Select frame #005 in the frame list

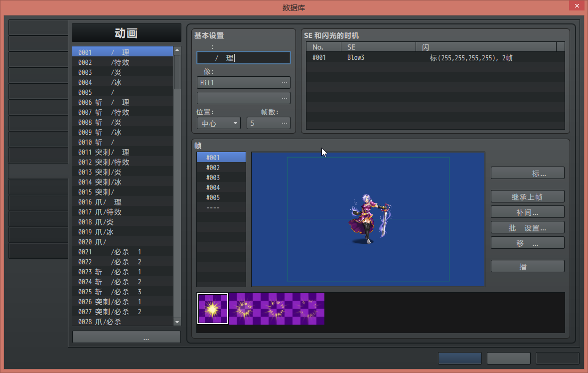point(221,197)
